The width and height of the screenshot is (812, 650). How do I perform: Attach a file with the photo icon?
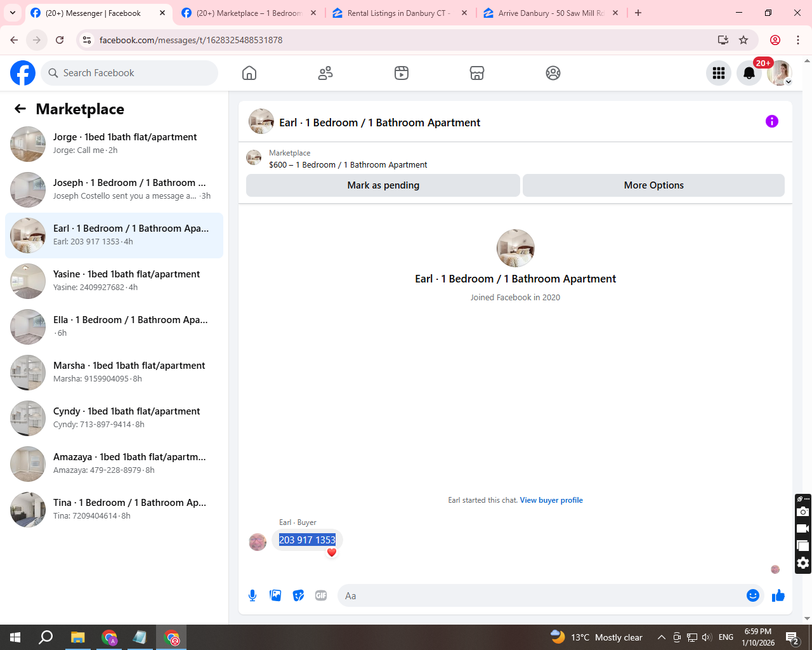(275, 595)
